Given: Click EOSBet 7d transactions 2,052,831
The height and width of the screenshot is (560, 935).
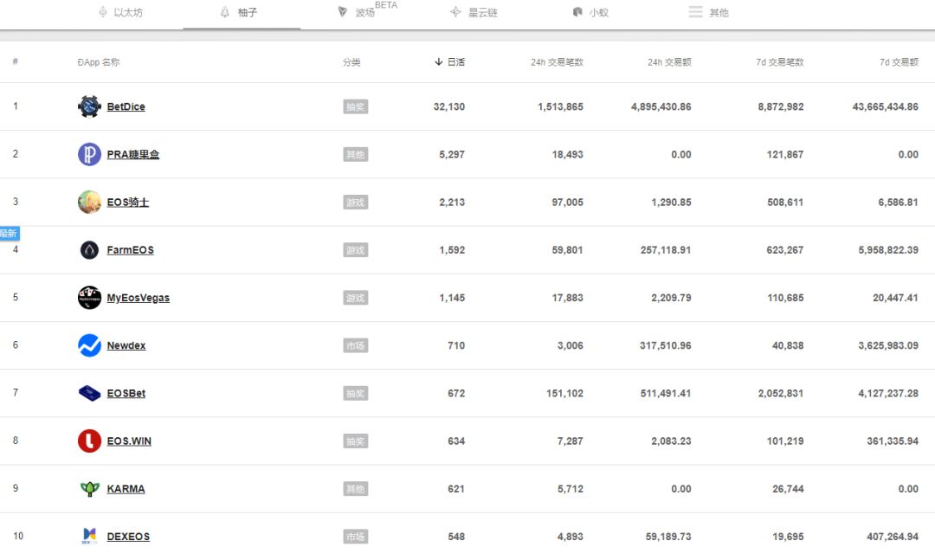Looking at the screenshot, I should [x=781, y=393].
